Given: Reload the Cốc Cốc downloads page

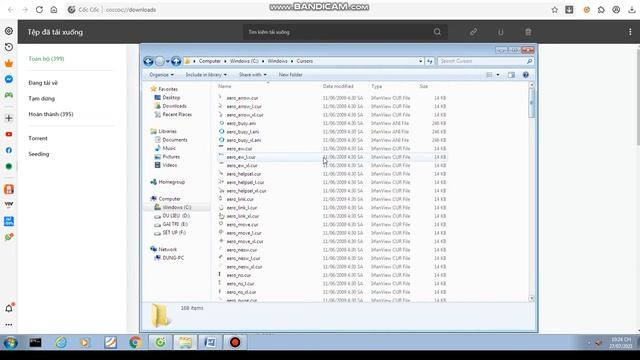Looking at the screenshot, I should [x=39, y=9].
